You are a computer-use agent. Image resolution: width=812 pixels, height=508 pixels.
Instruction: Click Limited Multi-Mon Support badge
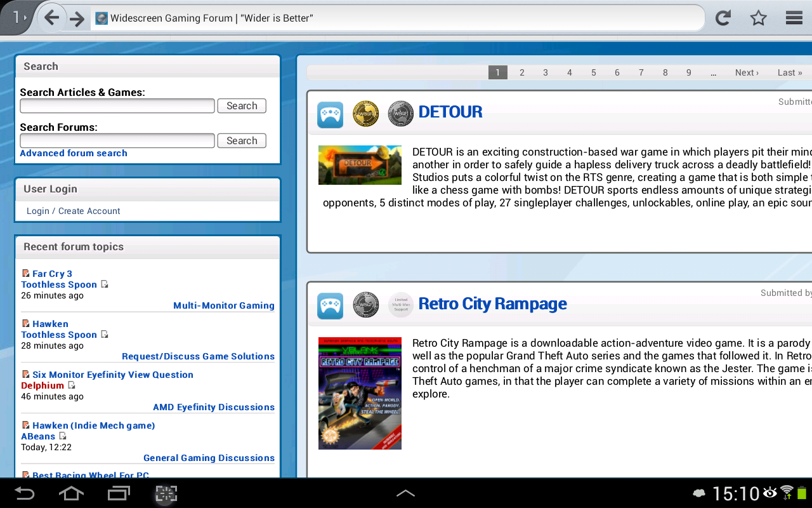pyautogui.click(x=401, y=305)
